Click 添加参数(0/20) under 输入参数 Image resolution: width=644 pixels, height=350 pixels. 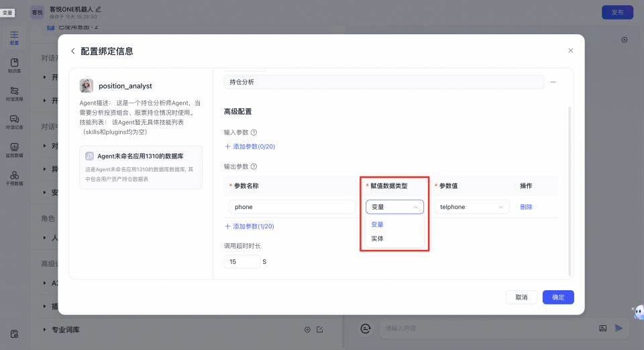250,146
